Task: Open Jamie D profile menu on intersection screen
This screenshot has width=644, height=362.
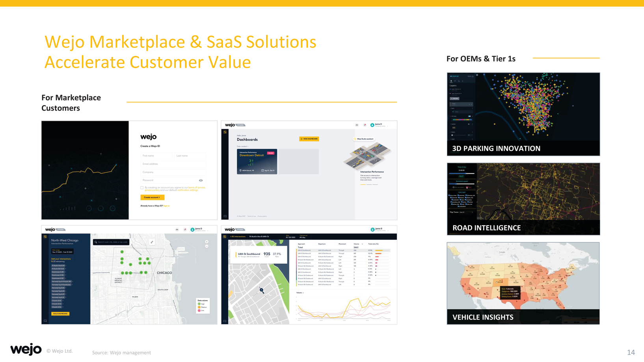Action: click(x=380, y=229)
